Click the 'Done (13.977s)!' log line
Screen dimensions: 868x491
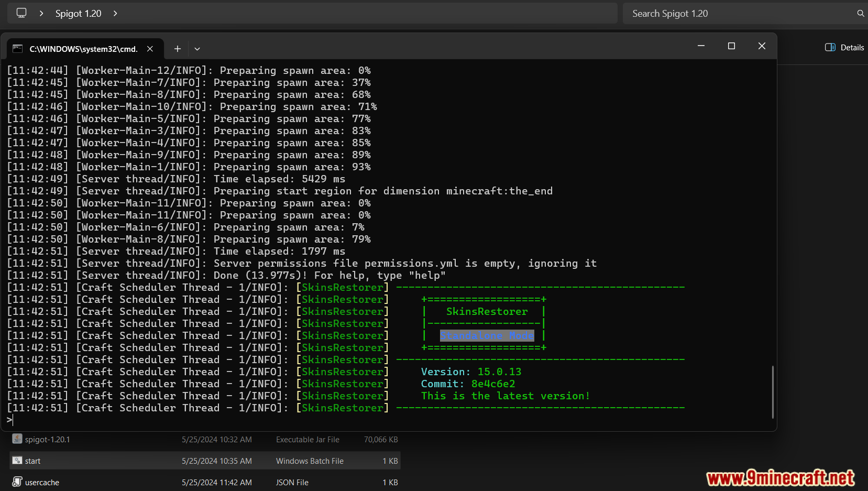pyautogui.click(x=226, y=276)
